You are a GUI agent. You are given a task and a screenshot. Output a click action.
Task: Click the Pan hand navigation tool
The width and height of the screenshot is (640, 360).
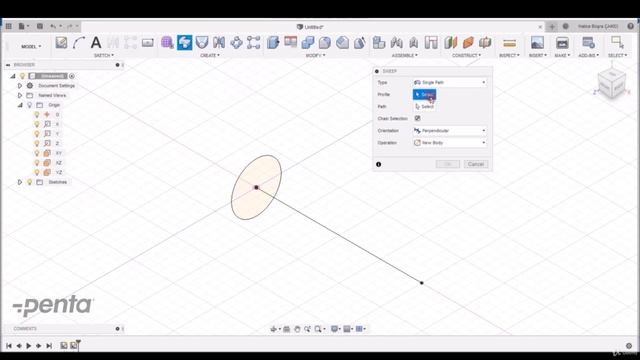297,329
